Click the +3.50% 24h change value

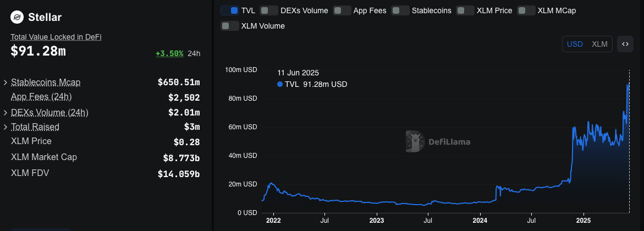click(169, 53)
